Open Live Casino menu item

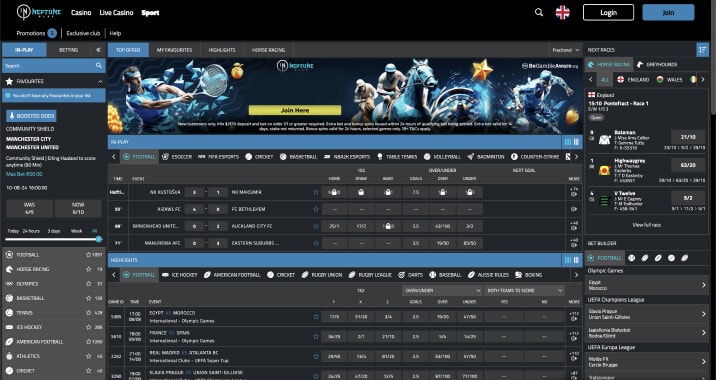116,12
